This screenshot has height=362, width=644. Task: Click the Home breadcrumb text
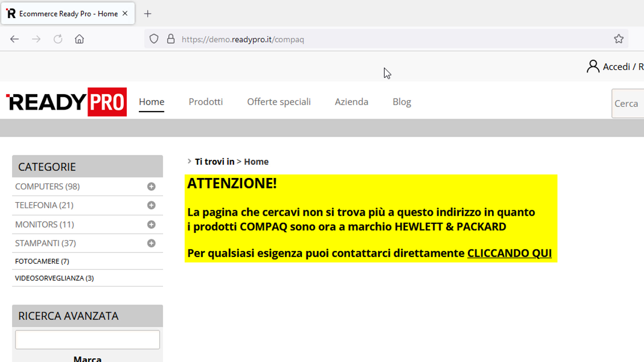tap(256, 161)
